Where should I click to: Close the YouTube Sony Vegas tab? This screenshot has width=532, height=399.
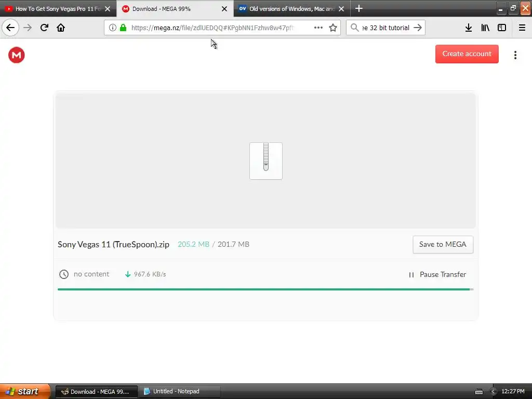[108, 9]
